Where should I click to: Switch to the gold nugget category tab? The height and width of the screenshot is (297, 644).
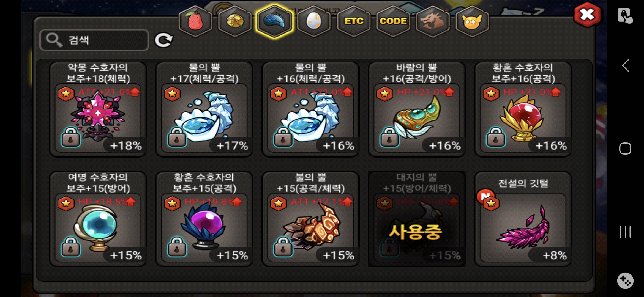(x=235, y=21)
